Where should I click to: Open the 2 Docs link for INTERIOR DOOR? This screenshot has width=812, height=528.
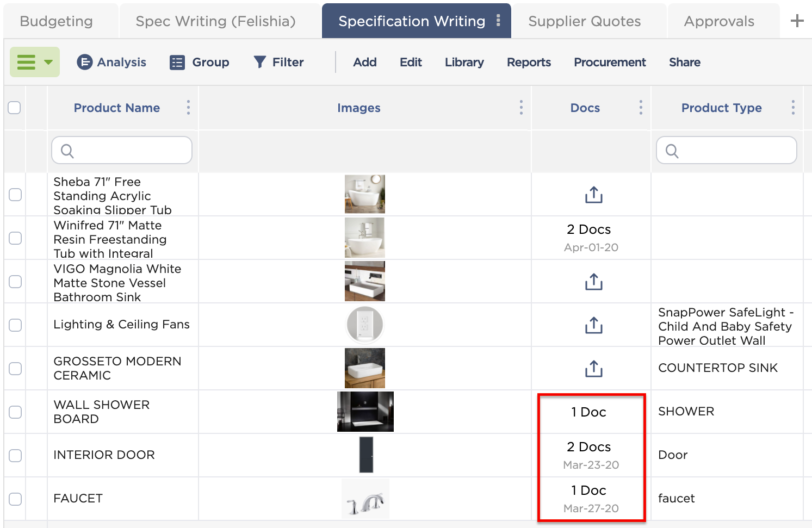(x=588, y=447)
